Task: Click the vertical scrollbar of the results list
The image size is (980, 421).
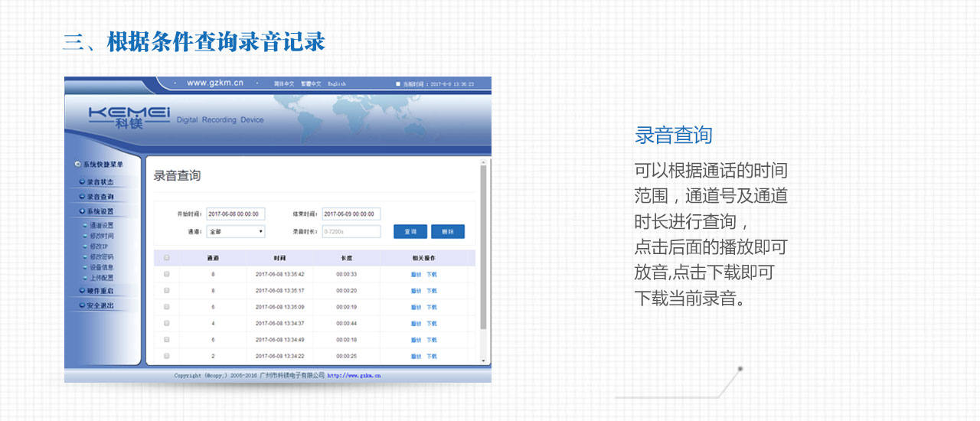Action: tap(483, 245)
